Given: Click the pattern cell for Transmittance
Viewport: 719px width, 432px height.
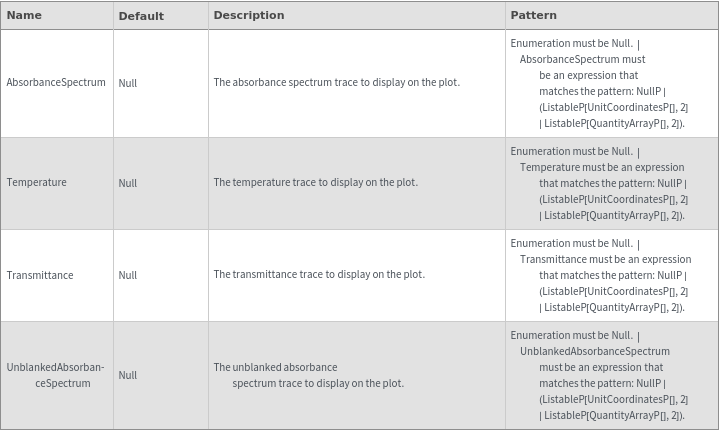Looking at the screenshot, I should pyautogui.click(x=600, y=275).
